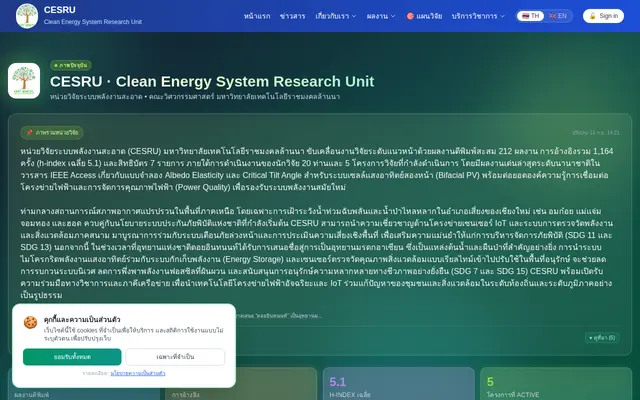The height and width of the screenshot is (400, 640).
Task: Open the ข่าวสาร menu item
Action: [293, 16]
